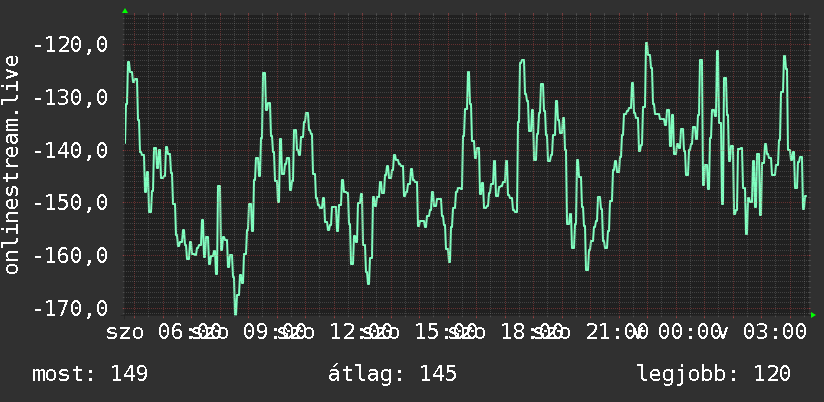Click the y-axis label -170,0
This screenshot has height=402, width=824.
(x=70, y=308)
